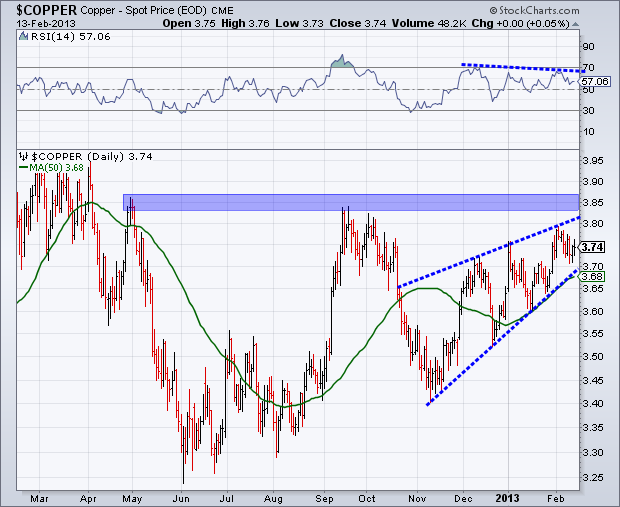Image resolution: width=620 pixels, height=507 pixels.
Task: Click the Volume 48.2K value
Action: 429,23
